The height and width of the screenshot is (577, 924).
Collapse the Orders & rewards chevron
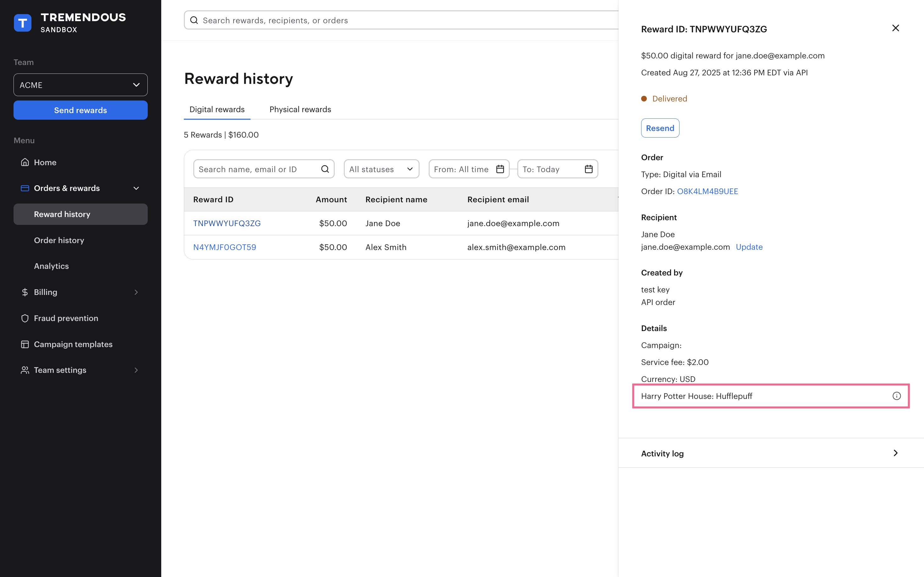point(136,188)
